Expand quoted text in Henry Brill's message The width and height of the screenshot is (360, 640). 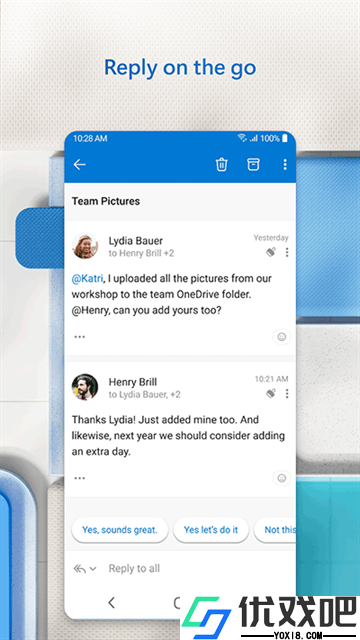point(80,478)
